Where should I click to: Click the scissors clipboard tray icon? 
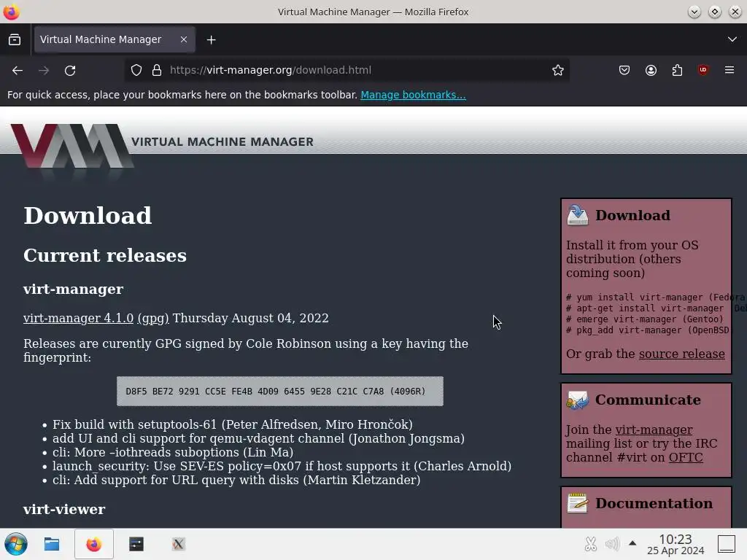590,544
